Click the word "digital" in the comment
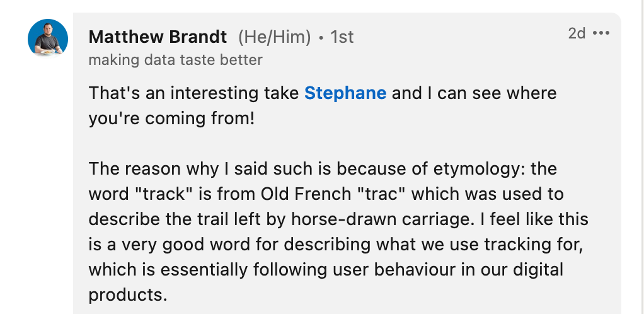 [535, 270]
